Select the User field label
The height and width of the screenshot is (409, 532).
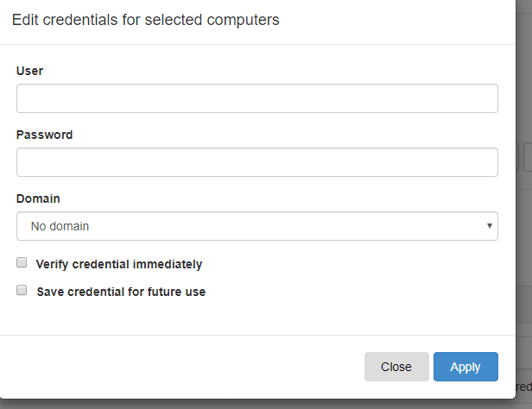pyautogui.click(x=30, y=71)
